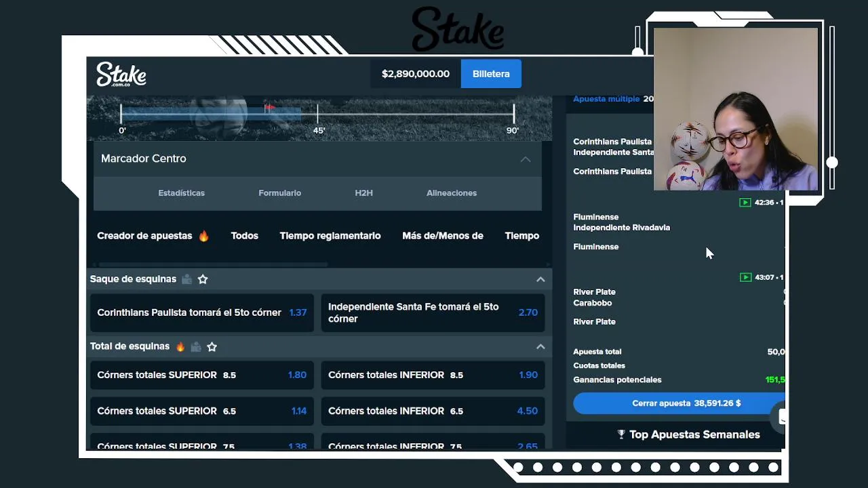
Task: Collapse the Marcador Centro panel
Action: 526,159
